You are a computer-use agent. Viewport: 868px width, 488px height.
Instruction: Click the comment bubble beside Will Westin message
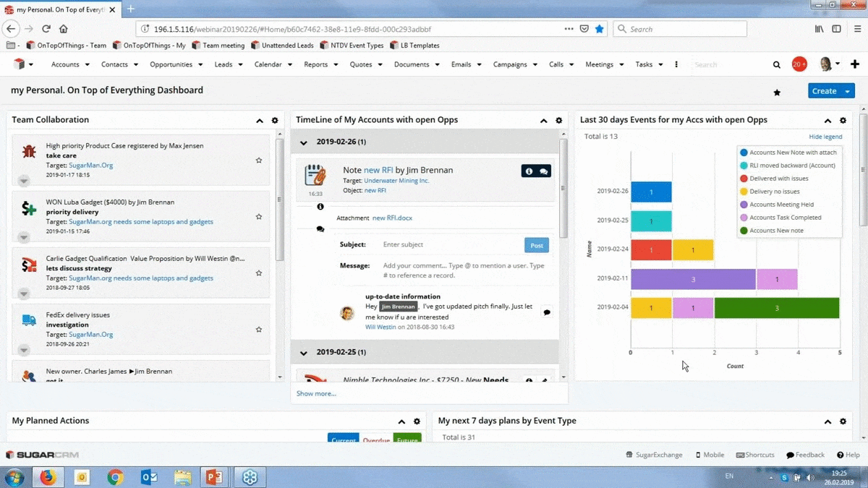[x=547, y=312]
